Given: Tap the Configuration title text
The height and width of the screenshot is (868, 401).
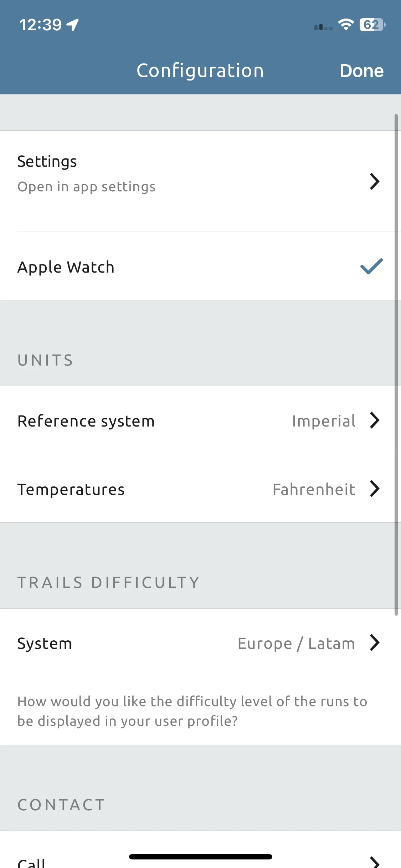Looking at the screenshot, I should pyautogui.click(x=200, y=71).
